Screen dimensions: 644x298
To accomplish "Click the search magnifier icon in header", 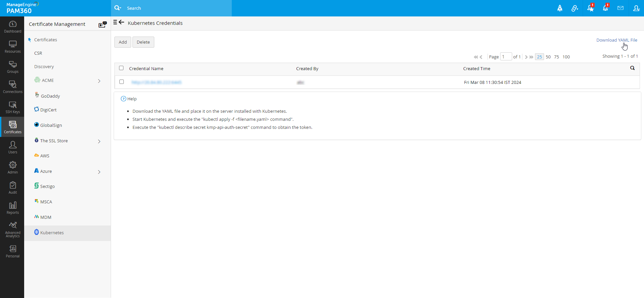I will [x=118, y=8].
